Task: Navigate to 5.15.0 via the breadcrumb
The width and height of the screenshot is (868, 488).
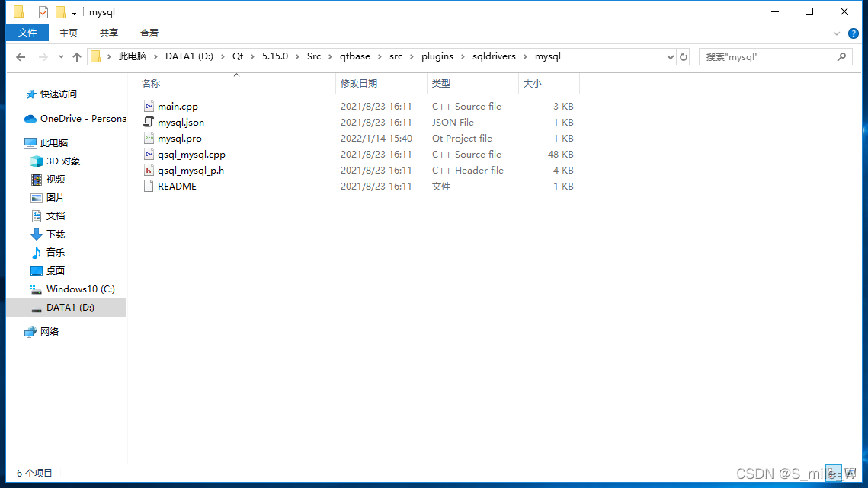Action: [276, 56]
